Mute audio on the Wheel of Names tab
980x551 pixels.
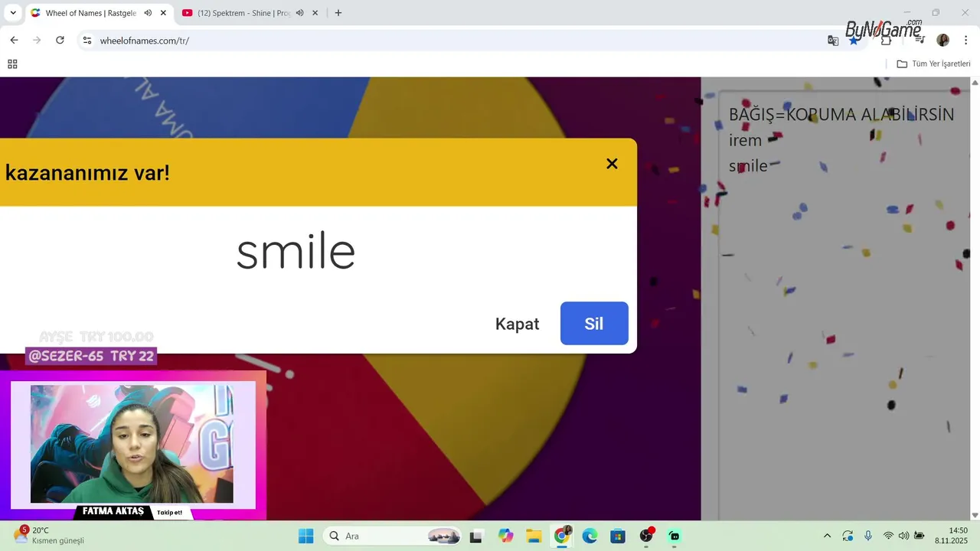click(148, 13)
